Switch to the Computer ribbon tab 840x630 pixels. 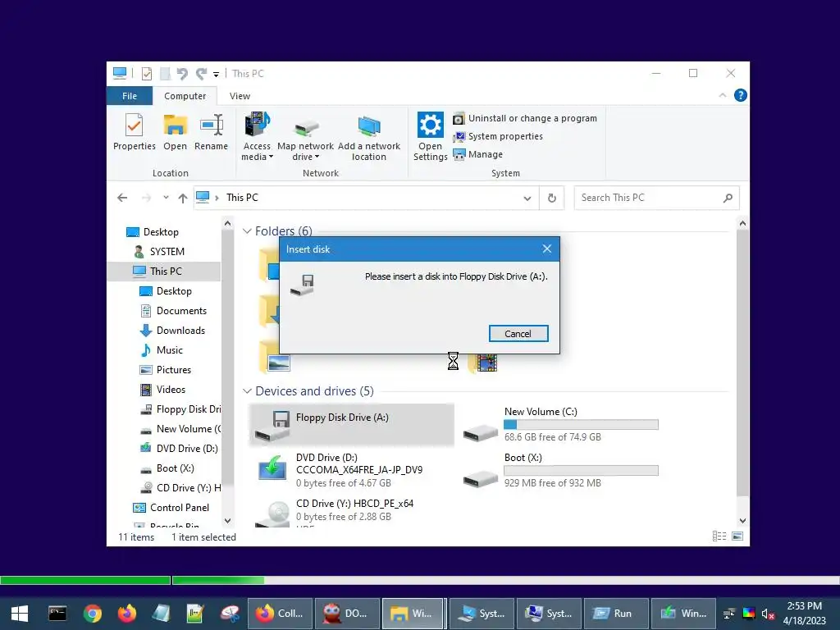coord(185,96)
